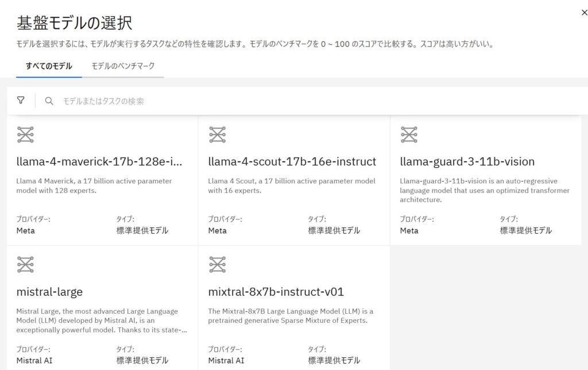
Task: Click Meta provider on llama-guard card
Action: click(x=409, y=231)
